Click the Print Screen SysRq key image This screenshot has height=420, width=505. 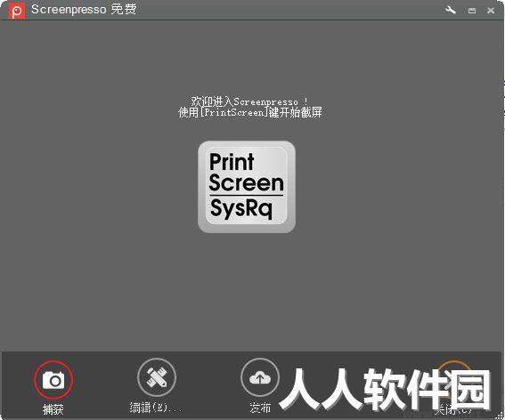tap(247, 187)
